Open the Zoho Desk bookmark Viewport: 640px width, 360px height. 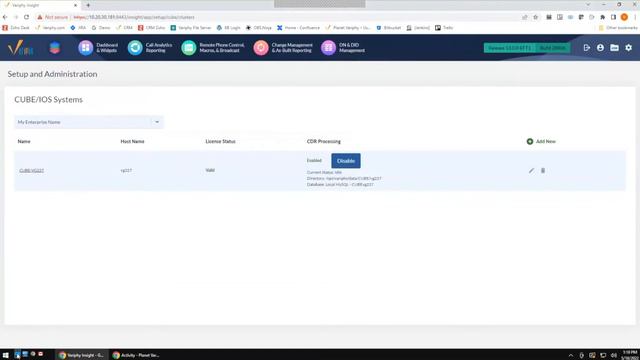pyautogui.click(x=16, y=28)
